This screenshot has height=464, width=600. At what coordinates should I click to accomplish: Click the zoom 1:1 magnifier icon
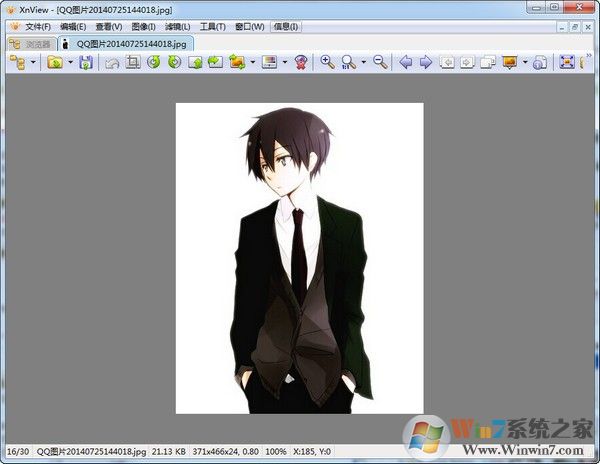pos(348,62)
